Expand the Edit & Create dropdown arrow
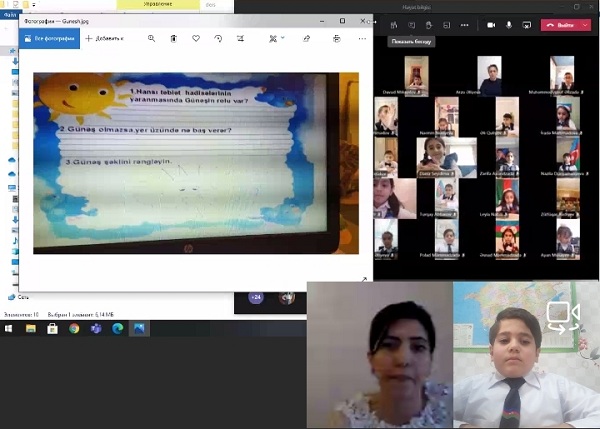The height and width of the screenshot is (429, 600). [283, 38]
